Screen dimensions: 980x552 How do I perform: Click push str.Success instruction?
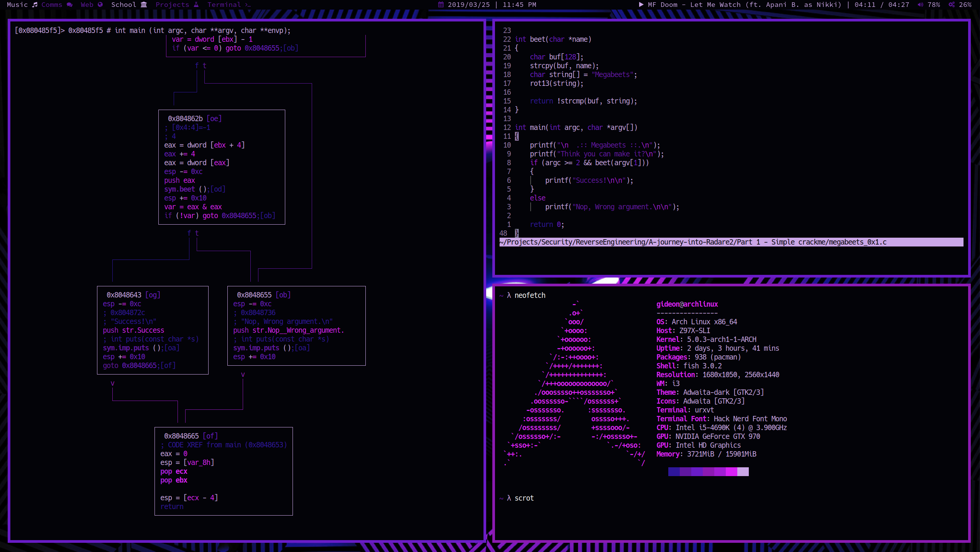click(x=133, y=330)
